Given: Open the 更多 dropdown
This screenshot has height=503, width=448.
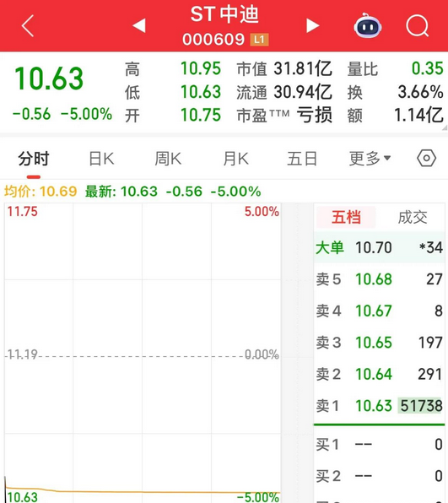Looking at the screenshot, I should (370, 159).
